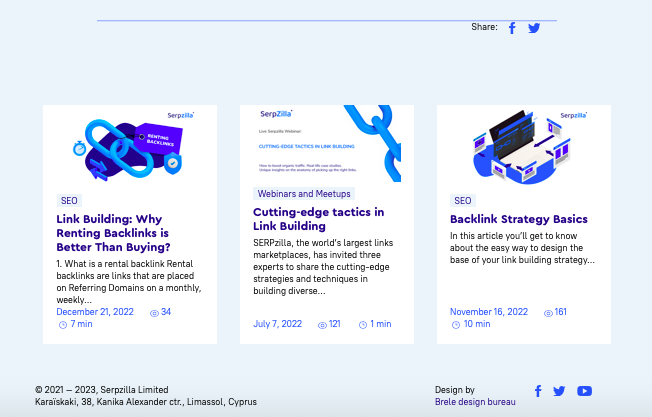This screenshot has height=417, width=652.
Task: Click the eye icon next to 121 views
Action: pos(322,325)
